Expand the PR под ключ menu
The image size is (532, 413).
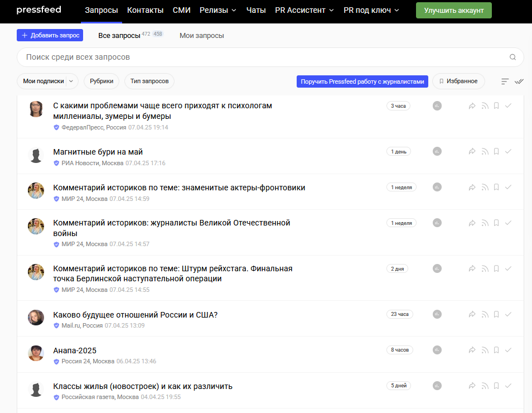point(371,10)
